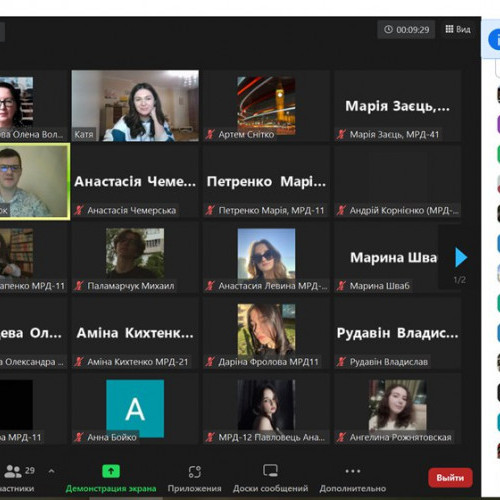This screenshot has height=500, width=500.
Task: Open the Вид view layout menu
Action: pyautogui.click(x=458, y=30)
